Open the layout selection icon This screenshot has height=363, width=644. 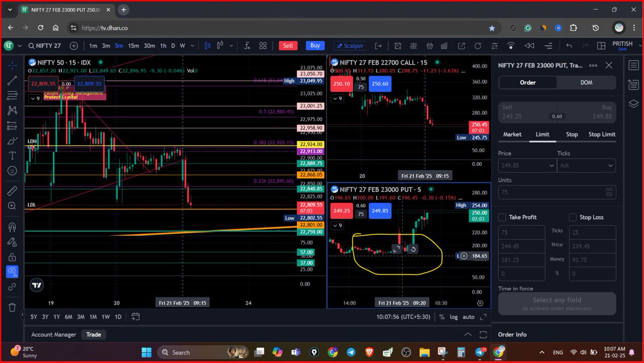click(x=601, y=46)
